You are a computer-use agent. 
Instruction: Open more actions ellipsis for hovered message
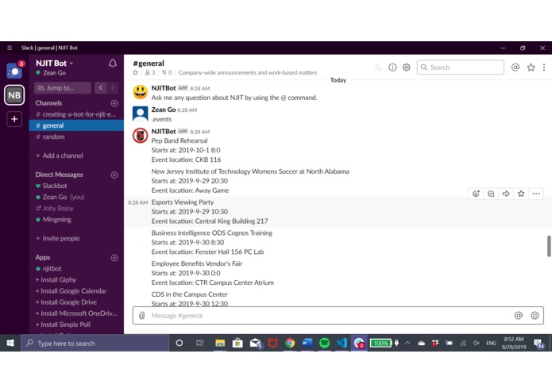(536, 194)
